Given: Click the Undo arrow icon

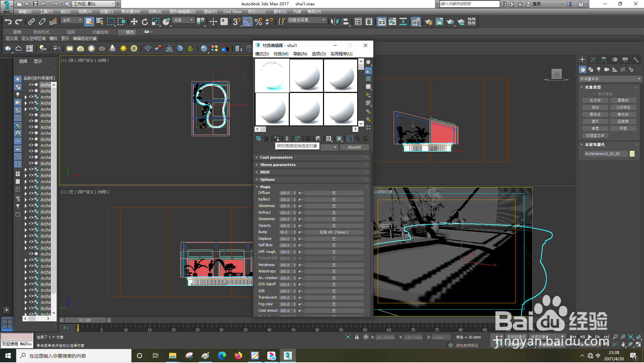Looking at the screenshot, I should 8,22.
